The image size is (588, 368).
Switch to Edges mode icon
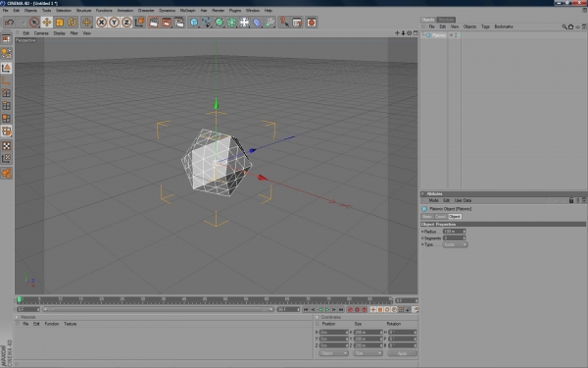pyautogui.click(x=7, y=106)
